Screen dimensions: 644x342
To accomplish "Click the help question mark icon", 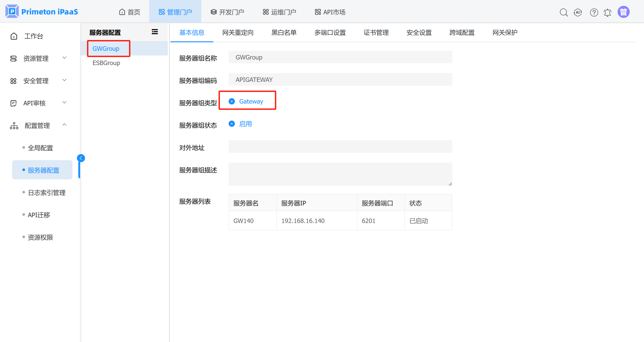I will pyautogui.click(x=594, y=12).
